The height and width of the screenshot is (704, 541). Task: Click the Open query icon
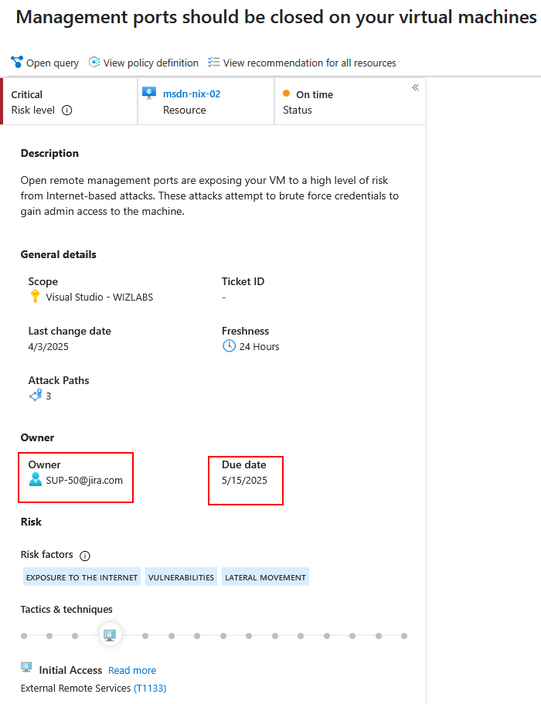pos(17,62)
